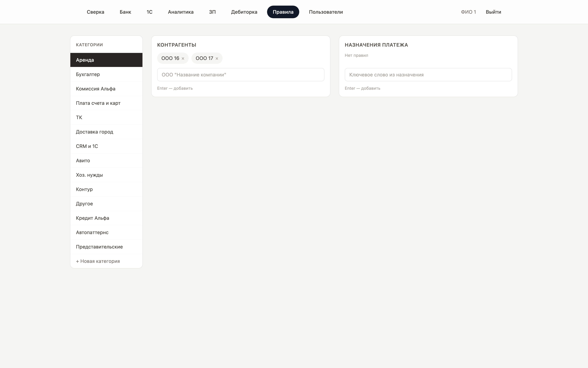This screenshot has height=368, width=588.
Task: Click the ФИО 1 user name
Action: coord(468,12)
